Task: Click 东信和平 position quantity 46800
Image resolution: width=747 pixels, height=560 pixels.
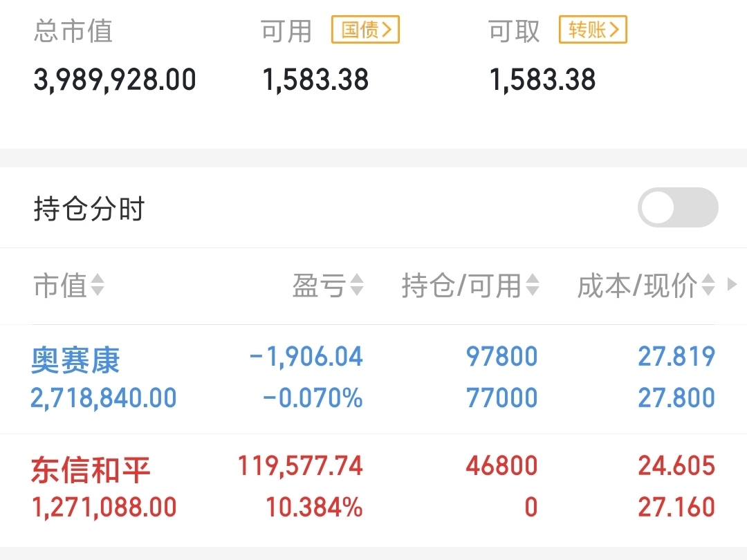Action: point(501,466)
